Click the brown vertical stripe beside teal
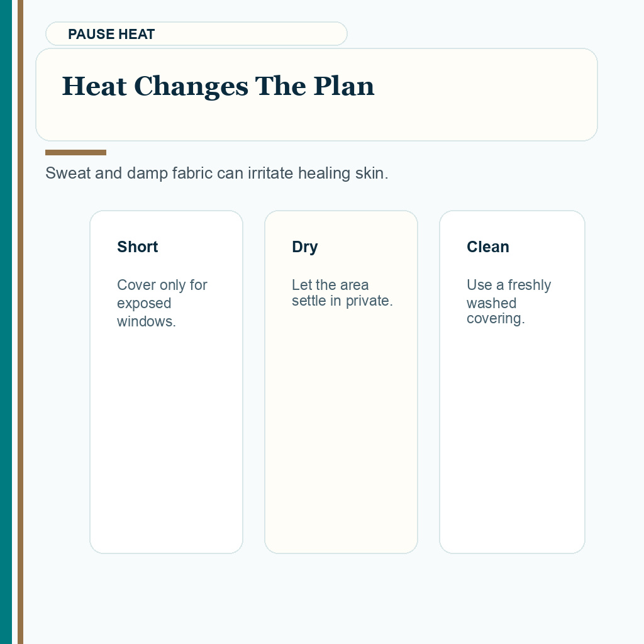The image size is (644, 644). pos(21,322)
